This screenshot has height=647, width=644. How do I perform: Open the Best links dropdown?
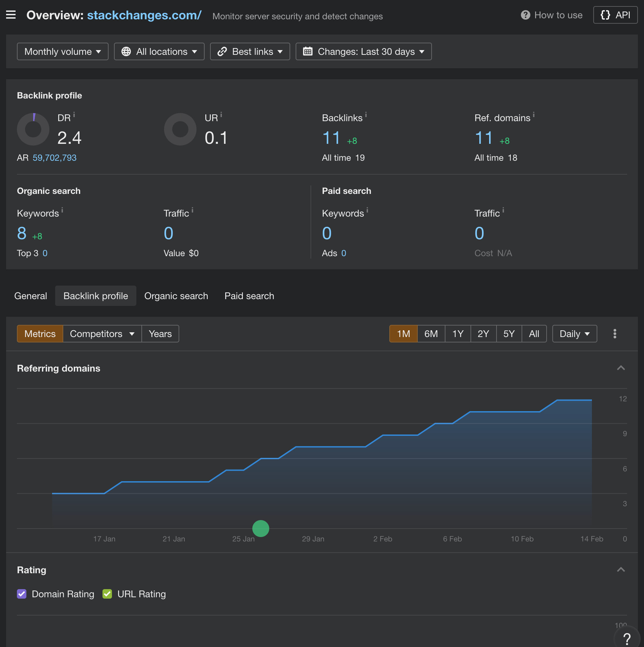[250, 51]
